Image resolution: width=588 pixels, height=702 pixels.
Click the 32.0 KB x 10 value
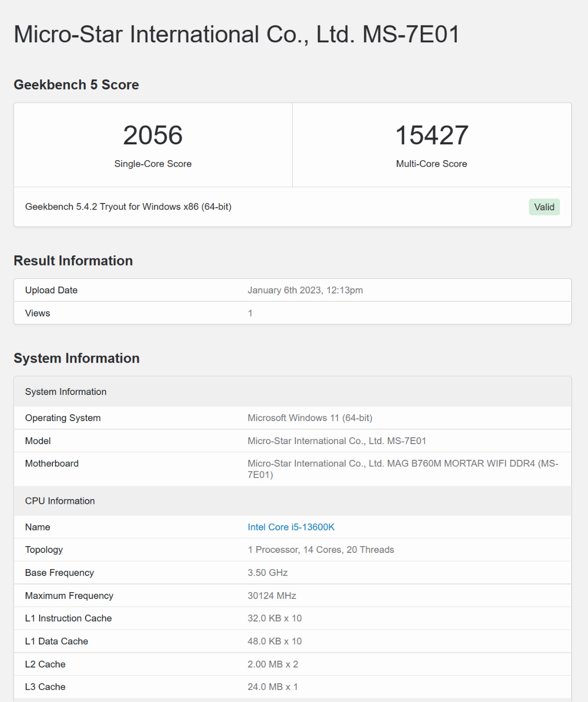(275, 618)
